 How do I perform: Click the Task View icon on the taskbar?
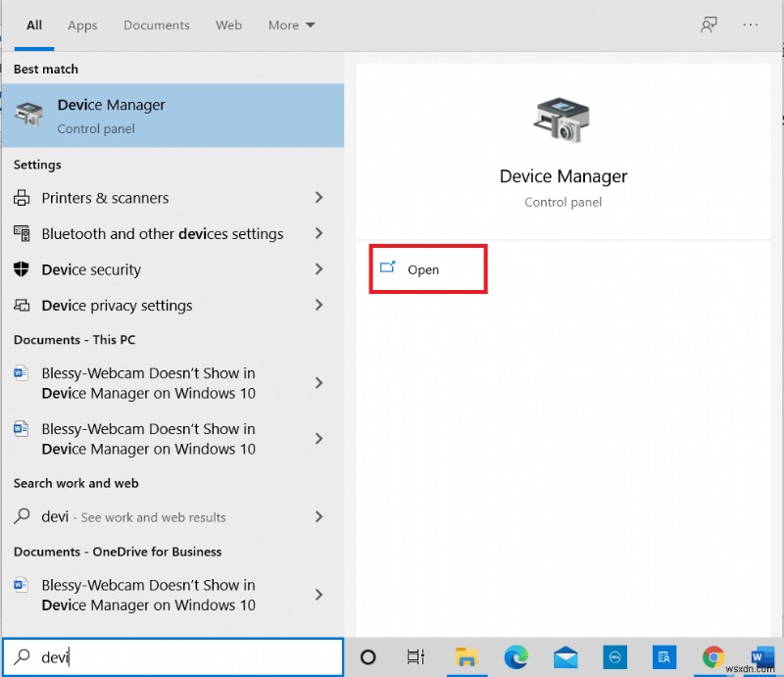pos(416,657)
